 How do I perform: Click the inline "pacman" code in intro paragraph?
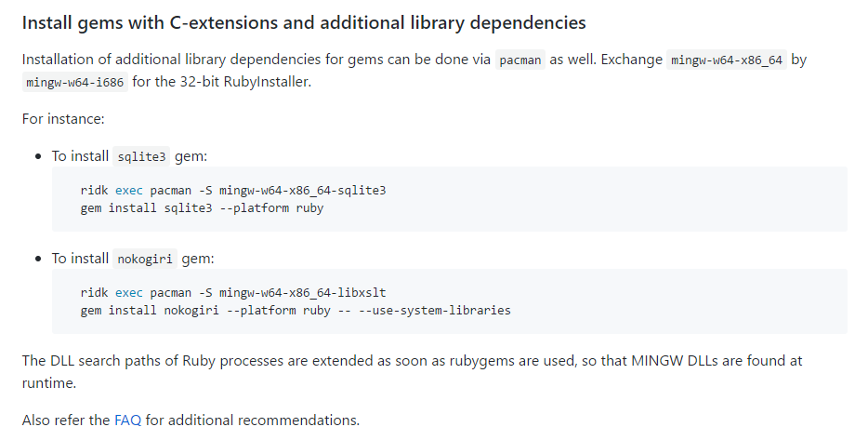click(x=519, y=60)
